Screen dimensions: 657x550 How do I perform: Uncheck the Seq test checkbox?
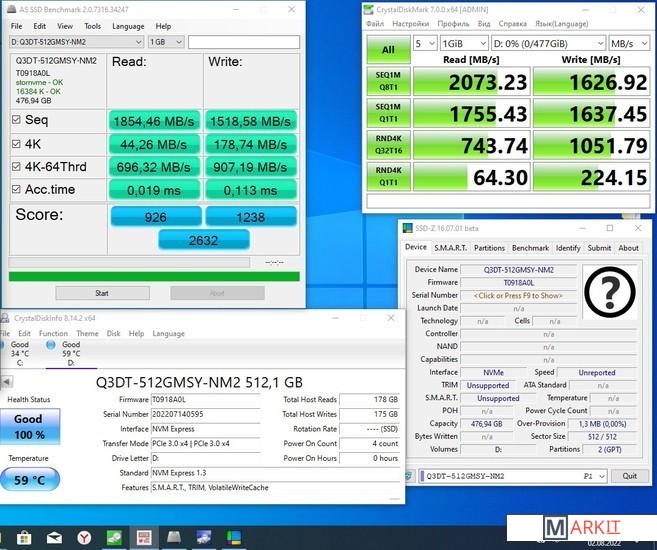coord(16,120)
